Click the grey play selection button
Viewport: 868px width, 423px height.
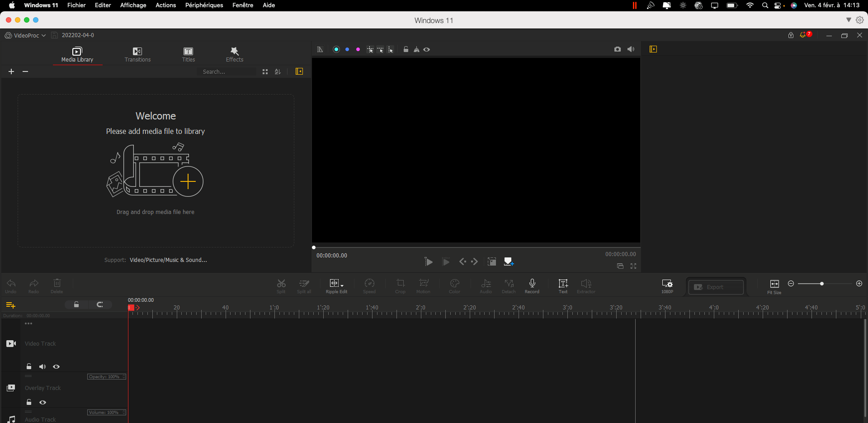(x=446, y=261)
